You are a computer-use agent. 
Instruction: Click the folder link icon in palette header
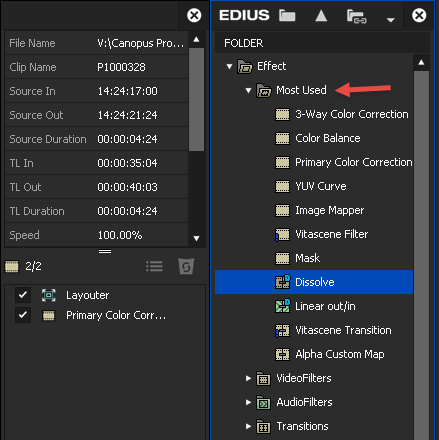(x=356, y=16)
